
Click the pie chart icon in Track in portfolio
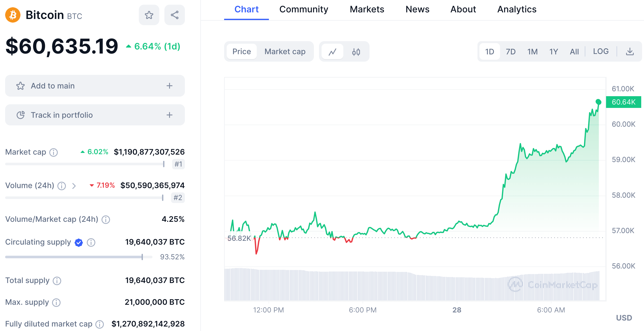click(20, 115)
